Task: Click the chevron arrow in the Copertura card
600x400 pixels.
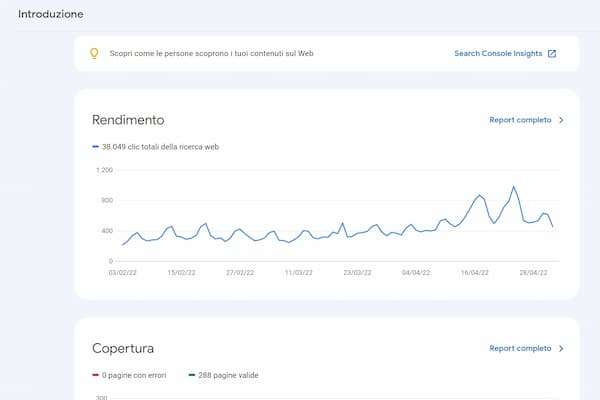Action: click(561, 348)
